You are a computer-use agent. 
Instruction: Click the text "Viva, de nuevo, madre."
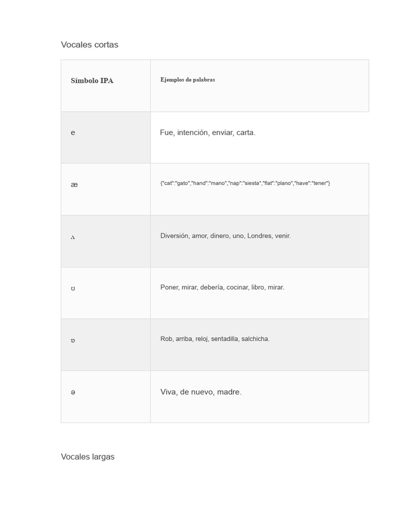(x=201, y=392)
